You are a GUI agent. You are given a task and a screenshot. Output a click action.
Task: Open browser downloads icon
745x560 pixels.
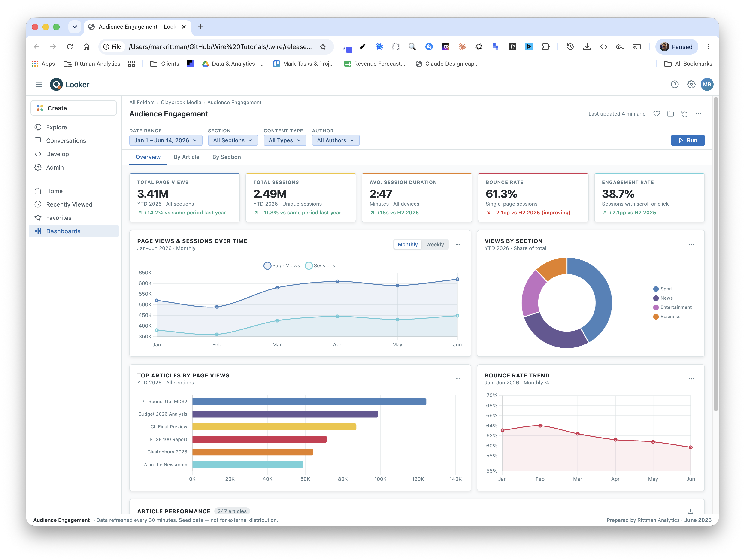(587, 46)
